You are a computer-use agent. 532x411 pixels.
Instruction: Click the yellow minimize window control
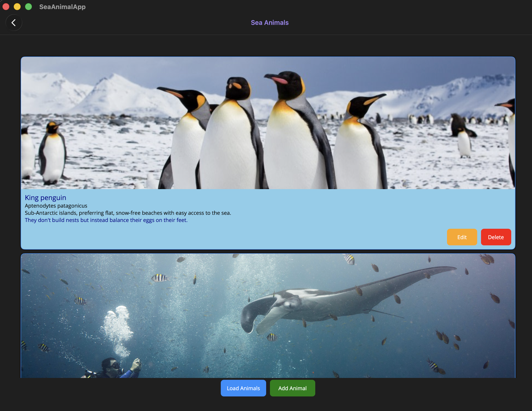[17, 7]
